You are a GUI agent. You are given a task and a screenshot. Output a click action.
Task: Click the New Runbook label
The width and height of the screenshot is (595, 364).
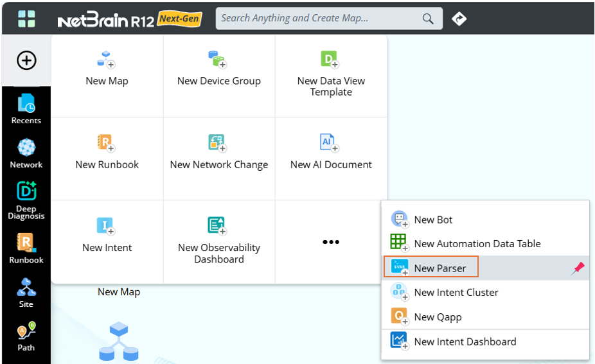pyautogui.click(x=107, y=164)
